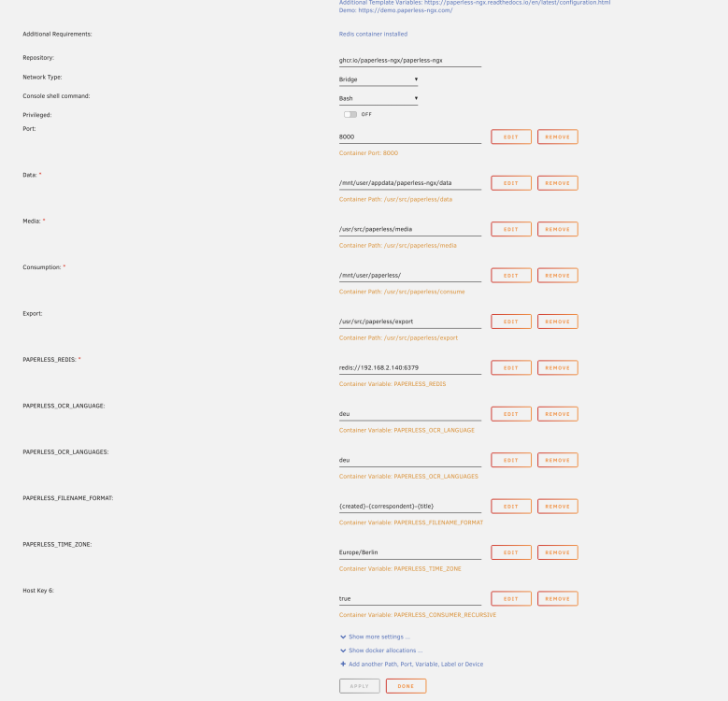The height and width of the screenshot is (701, 728).
Task: Click the Redis container installed link
Action: (373, 34)
